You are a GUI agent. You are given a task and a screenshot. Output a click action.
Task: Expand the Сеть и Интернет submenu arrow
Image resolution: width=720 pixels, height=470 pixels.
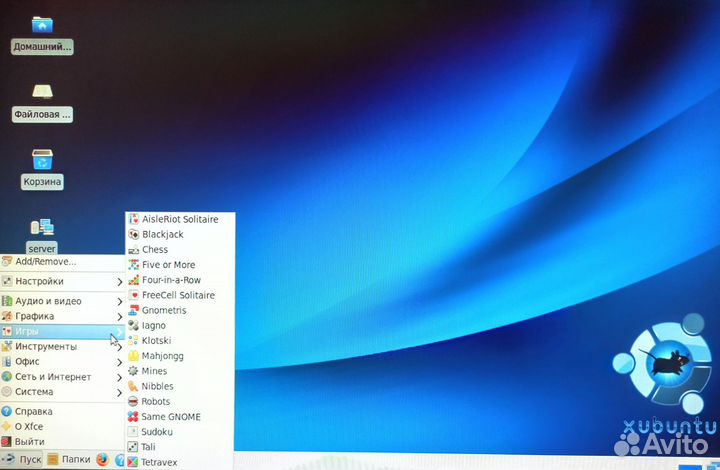(119, 377)
